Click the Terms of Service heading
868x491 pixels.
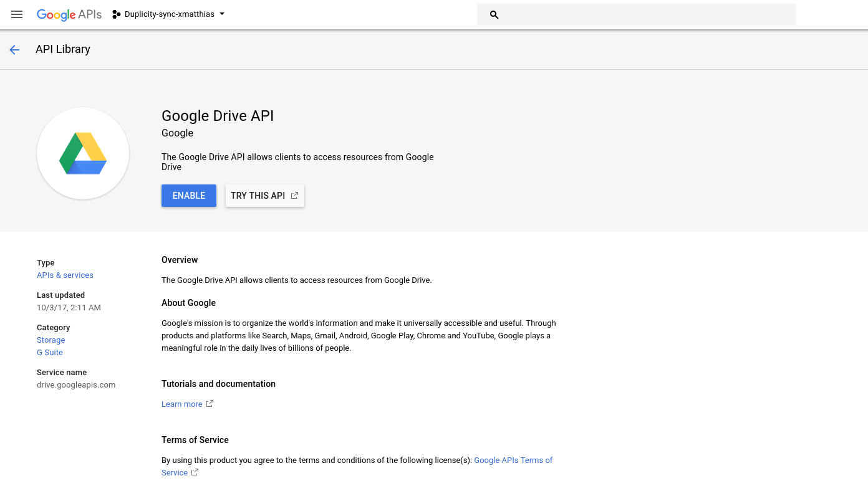click(195, 440)
